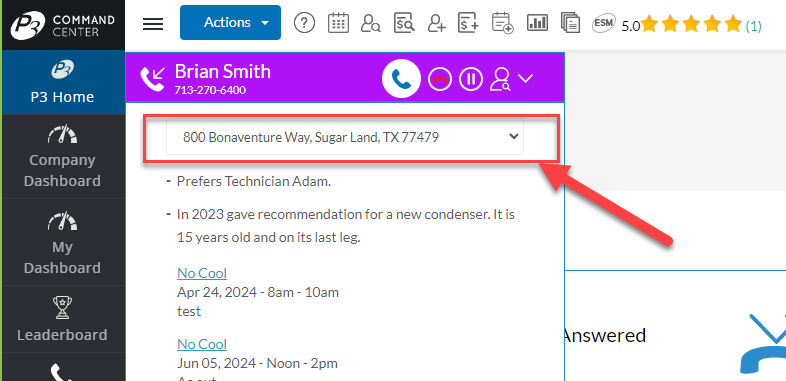Select the Prefers Technician Adam note
786x381 pixels.
tap(254, 181)
